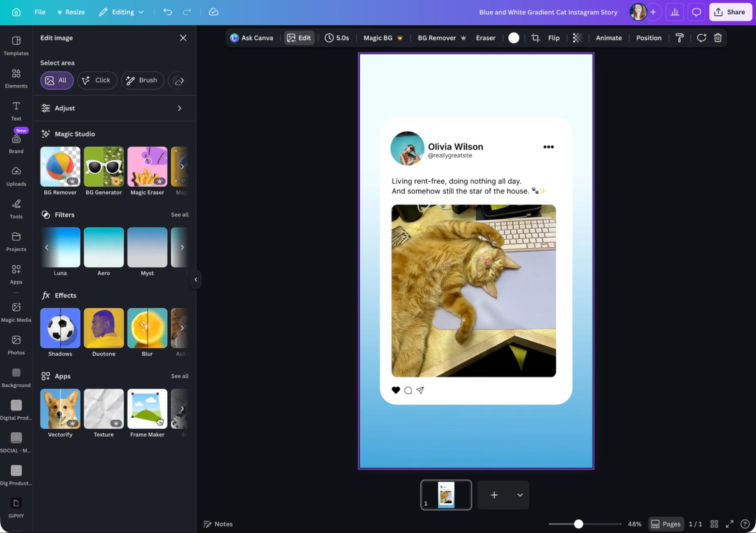The image size is (756, 533).
Task: Select the crop tool in the toolbar
Action: (x=535, y=38)
